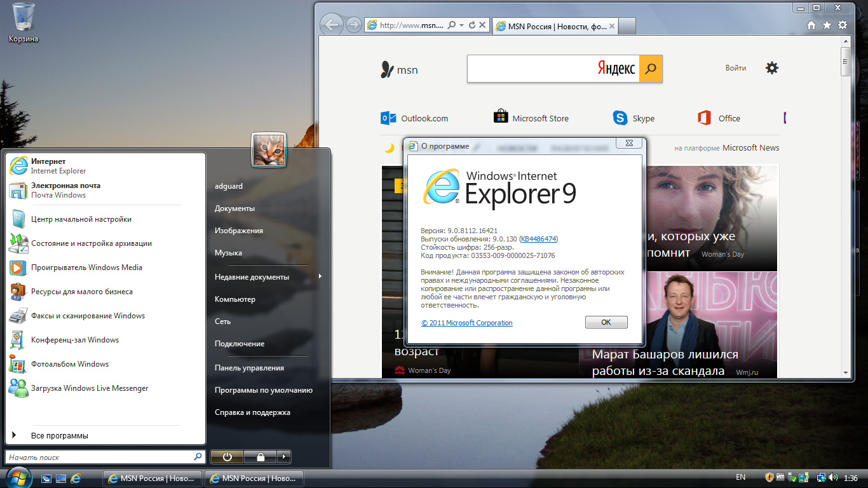
Task: Stop loading with the address bar X icon
Action: [482, 25]
